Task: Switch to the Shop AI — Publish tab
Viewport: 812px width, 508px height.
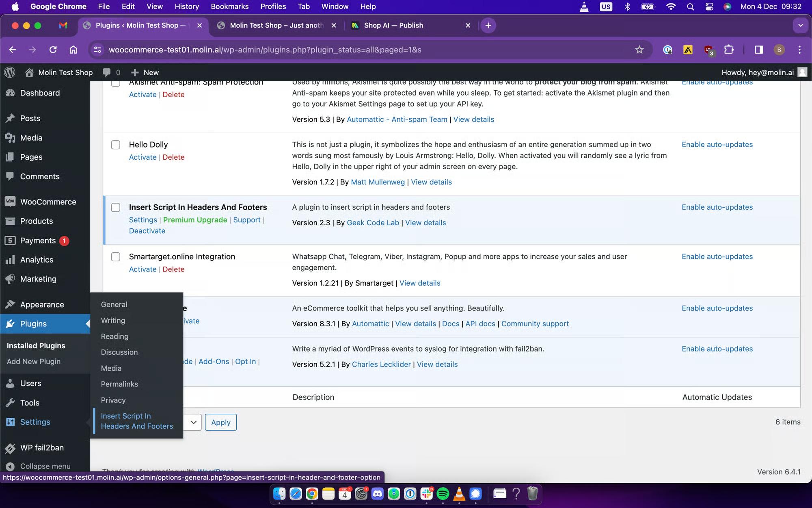Action: coord(393,25)
